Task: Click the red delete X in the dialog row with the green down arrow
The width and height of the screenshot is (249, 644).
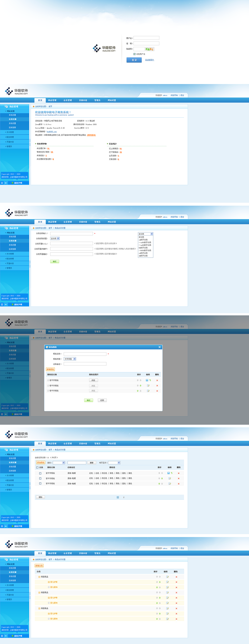Action: click(157, 386)
